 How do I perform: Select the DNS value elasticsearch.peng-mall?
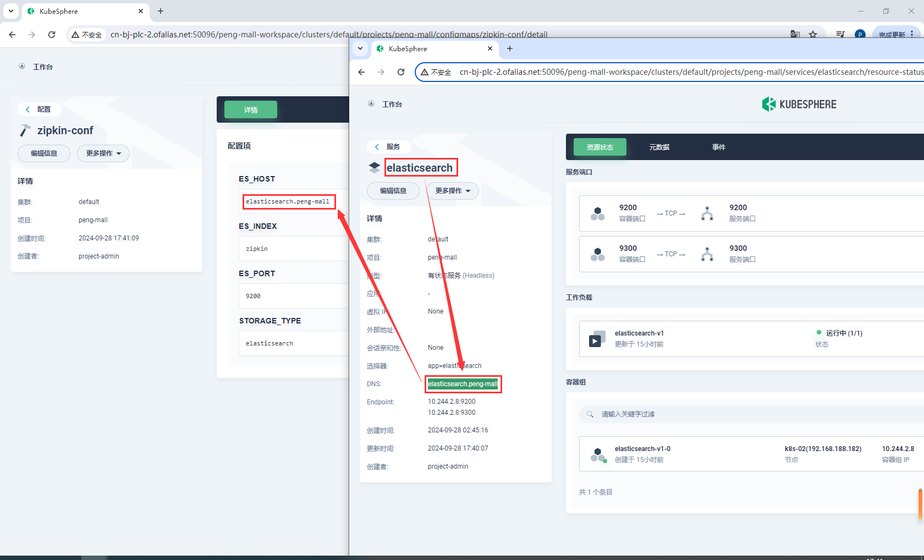[x=463, y=384]
